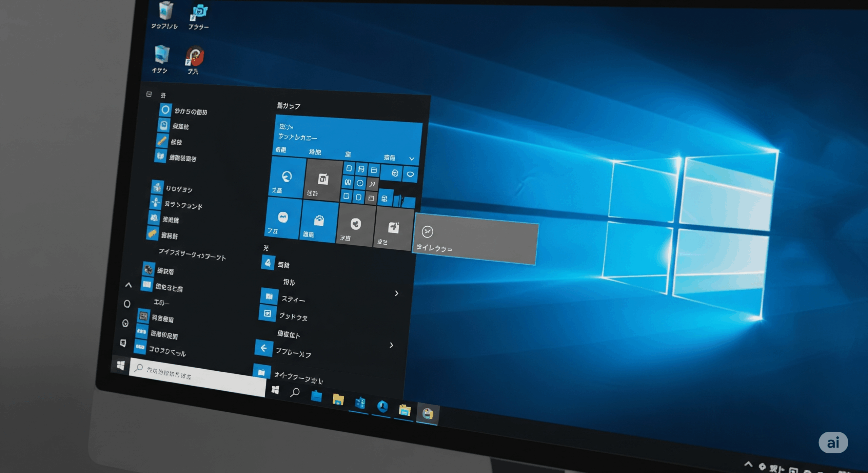This screenshot has height=473, width=868.
Task: Click the bell icon in right list
Action: (x=268, y=263)
